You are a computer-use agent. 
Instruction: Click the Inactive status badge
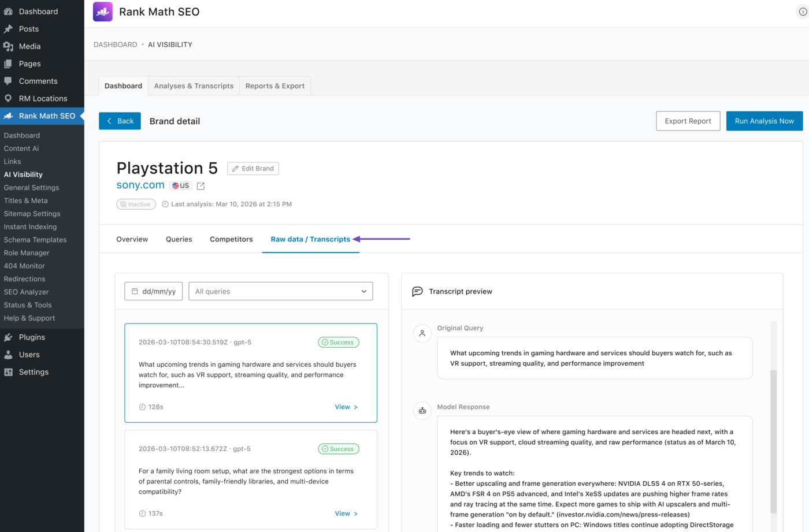point(136,204)
